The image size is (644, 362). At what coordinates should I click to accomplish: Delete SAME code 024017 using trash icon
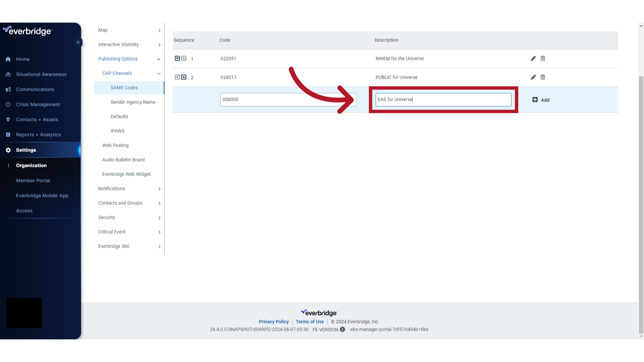[543, 77]
